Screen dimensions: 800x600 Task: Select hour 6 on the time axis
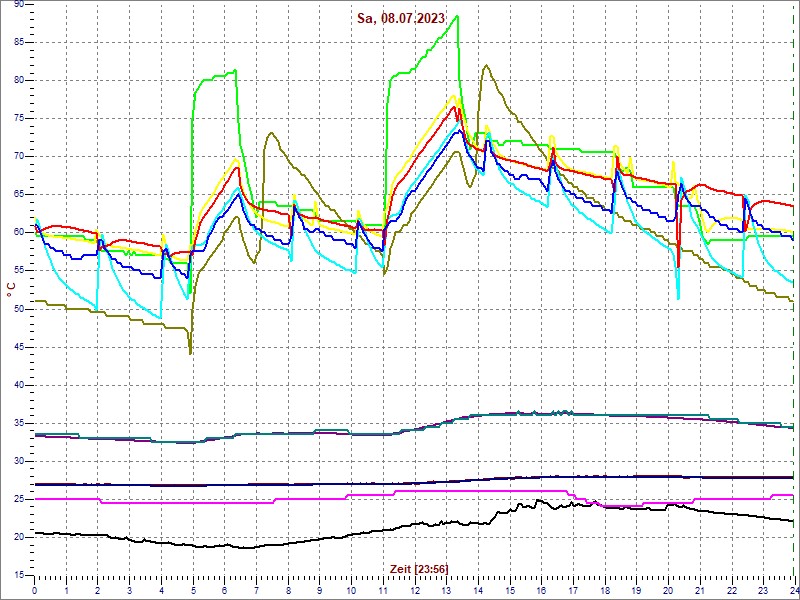coord(225,591)
